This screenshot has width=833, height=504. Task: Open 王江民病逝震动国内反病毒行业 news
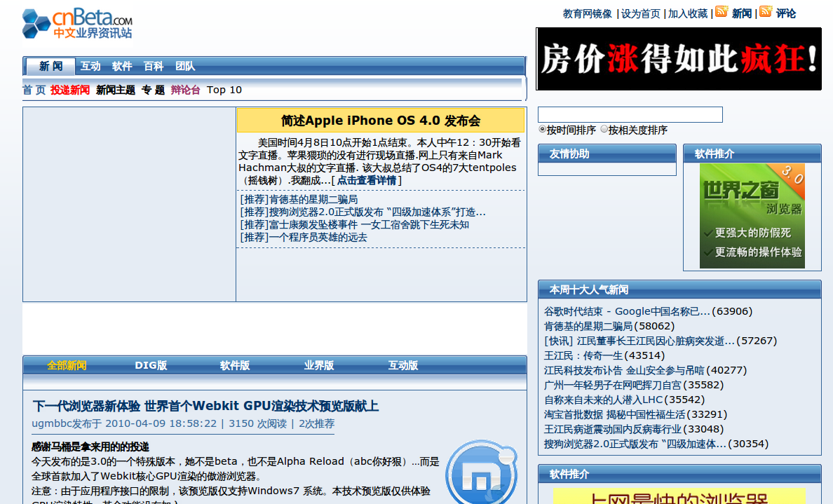tap(613, 429)
